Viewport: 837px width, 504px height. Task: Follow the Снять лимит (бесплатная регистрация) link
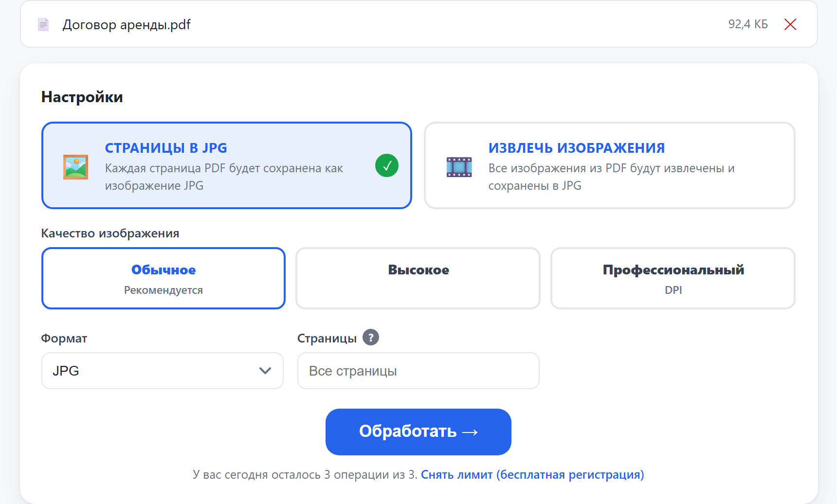(x=532, y=475)
